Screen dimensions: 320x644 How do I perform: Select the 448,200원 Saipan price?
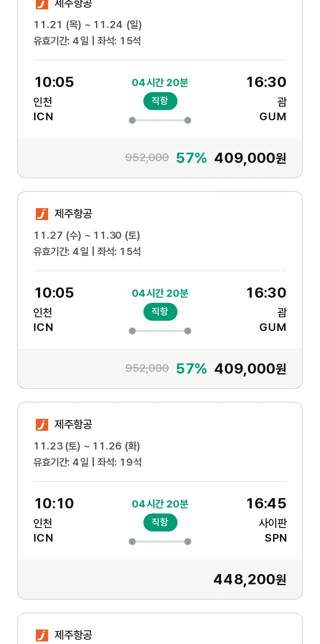(x=250, y=579)
